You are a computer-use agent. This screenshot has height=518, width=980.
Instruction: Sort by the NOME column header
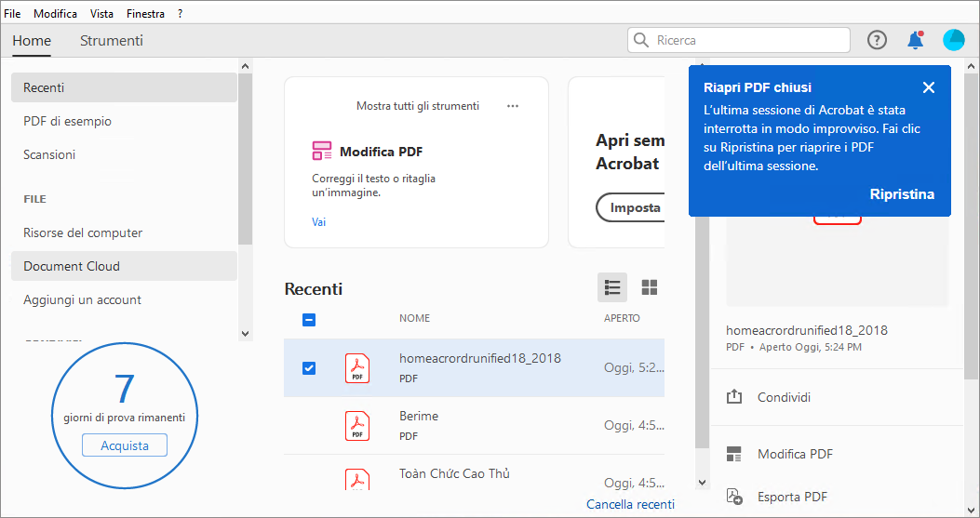[414, 318]
